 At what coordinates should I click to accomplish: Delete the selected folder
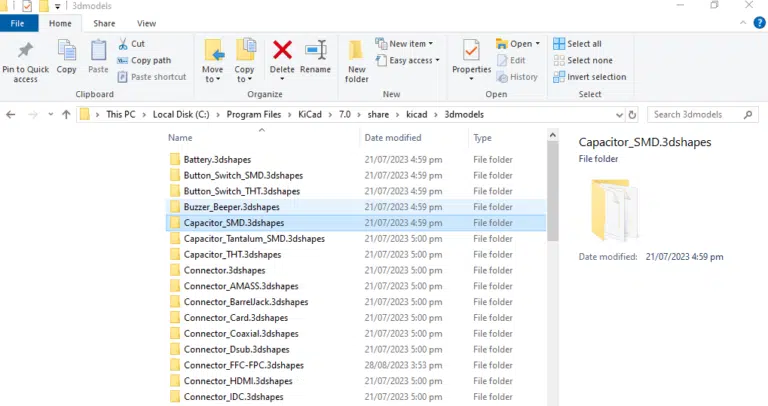click(282, 59)
